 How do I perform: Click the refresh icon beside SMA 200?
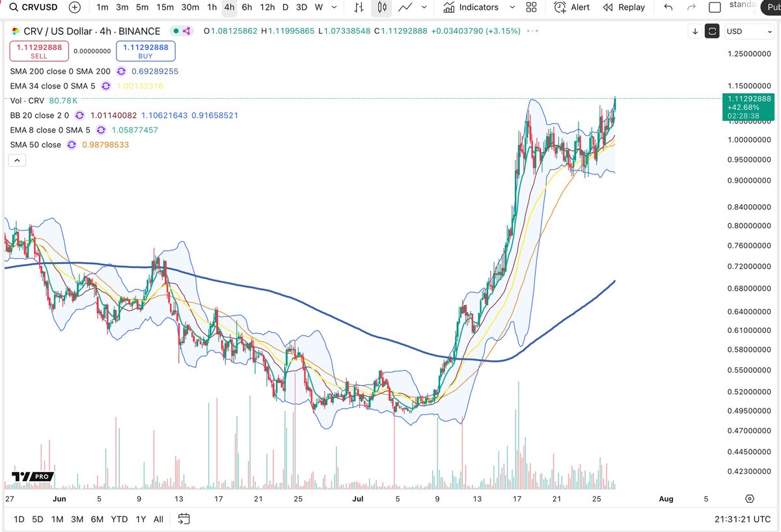coord(121,72)
